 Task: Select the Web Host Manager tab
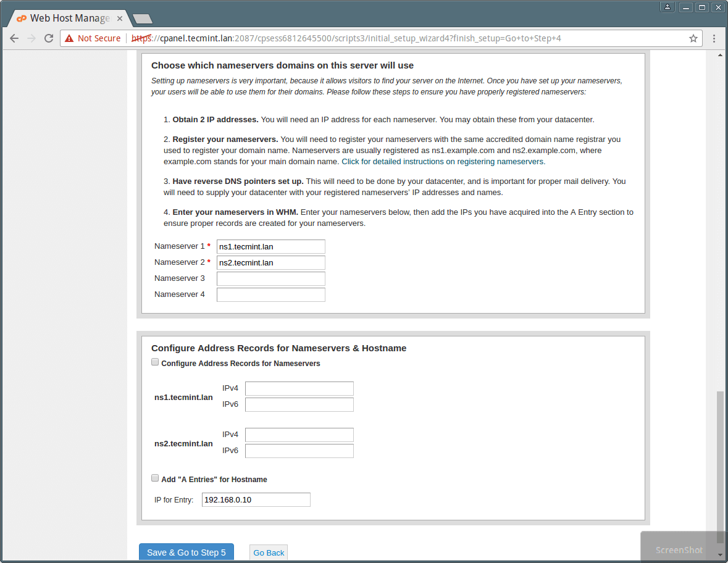click(x=70, y=18)
